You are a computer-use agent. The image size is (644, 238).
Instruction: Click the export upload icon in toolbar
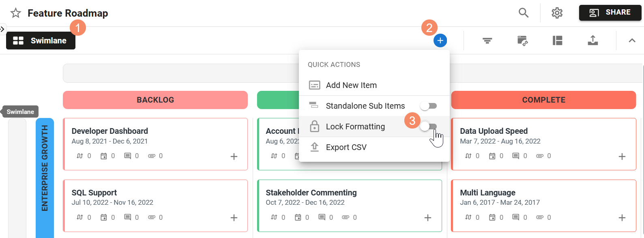pos(593,41)
